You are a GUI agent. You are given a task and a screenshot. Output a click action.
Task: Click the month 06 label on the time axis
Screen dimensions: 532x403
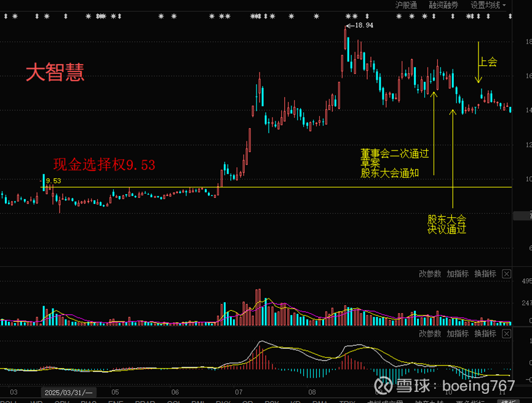pos(175,392)
